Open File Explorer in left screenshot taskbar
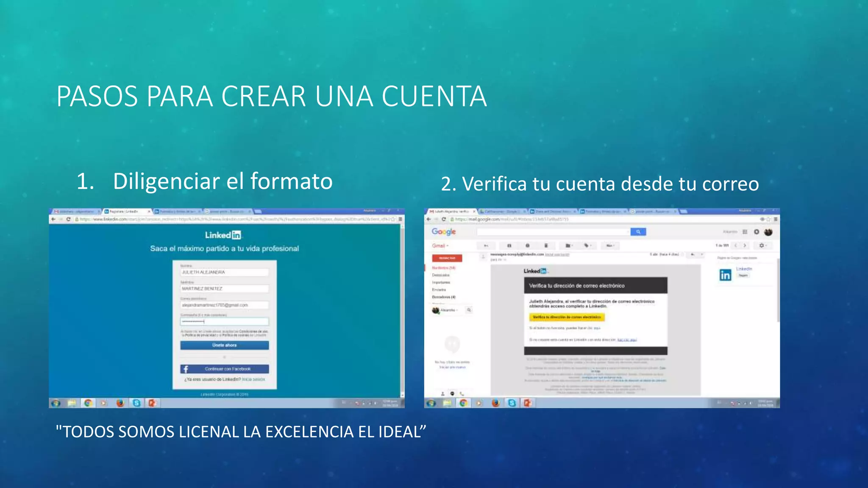Viewport: 868px width, 488px height. tap(72, 403)
